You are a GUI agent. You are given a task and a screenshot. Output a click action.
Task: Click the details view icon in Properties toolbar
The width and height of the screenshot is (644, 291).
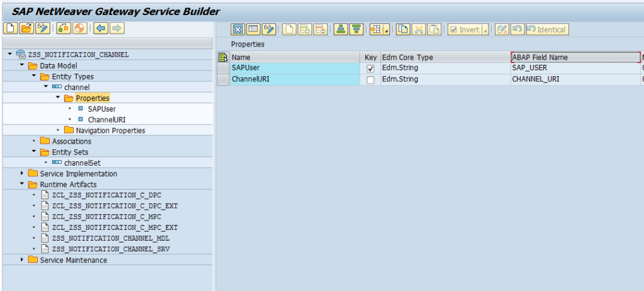tap(254, 29)
